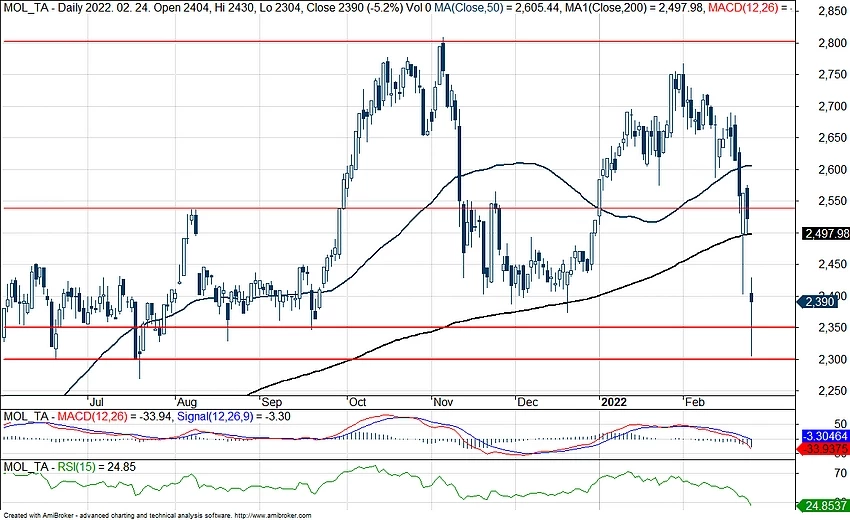
Task: Click the 70 level on RSI axis
Action: click(841, 474)
